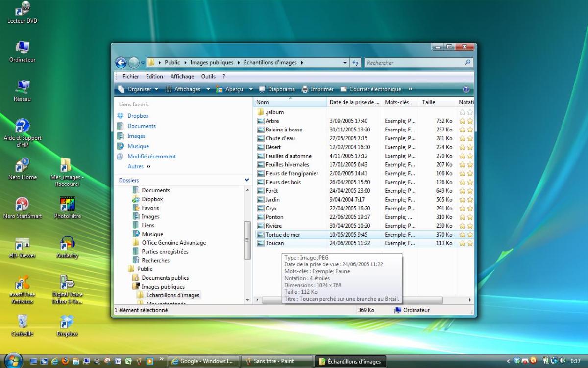This screenshot has width=588, height=368.
Task: Collapse the Dossiers folder pane
Action: (246, 180)
